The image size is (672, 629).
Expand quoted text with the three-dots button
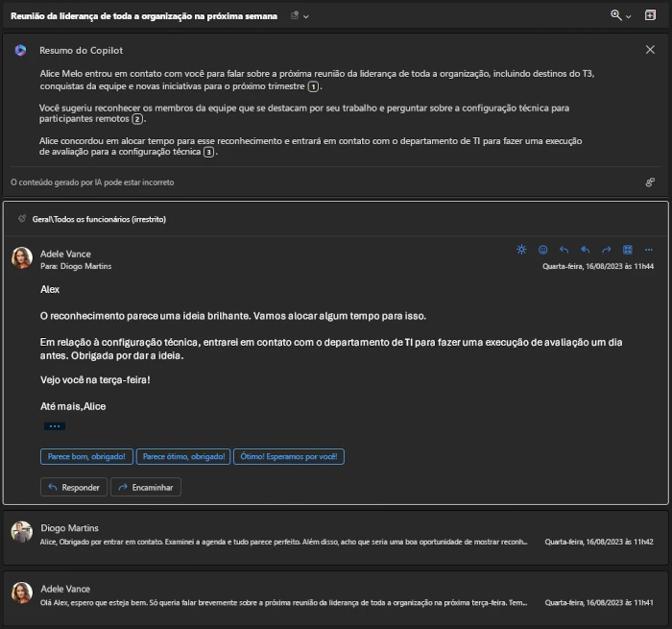click(x=55, y=426)
